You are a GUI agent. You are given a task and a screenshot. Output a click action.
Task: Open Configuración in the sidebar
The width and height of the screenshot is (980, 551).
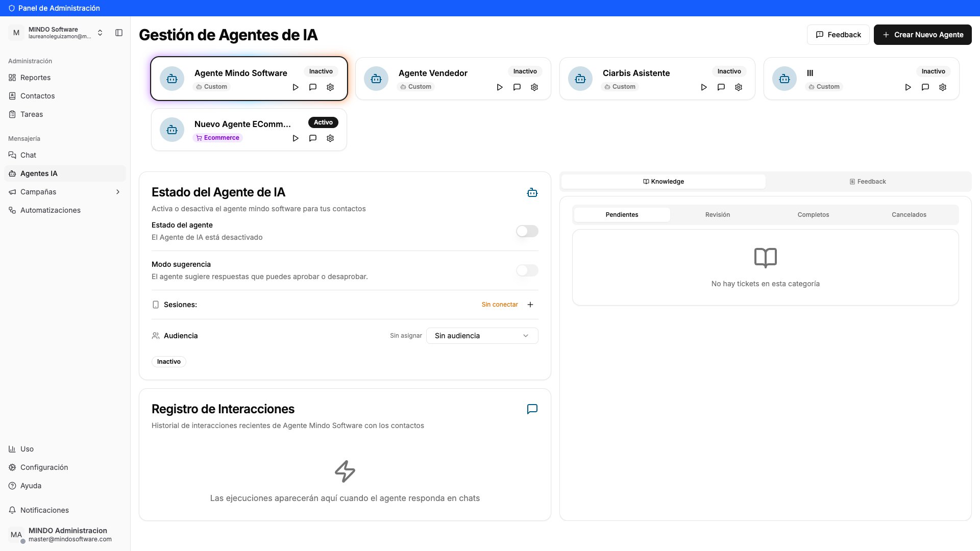(x=65, y=467)
